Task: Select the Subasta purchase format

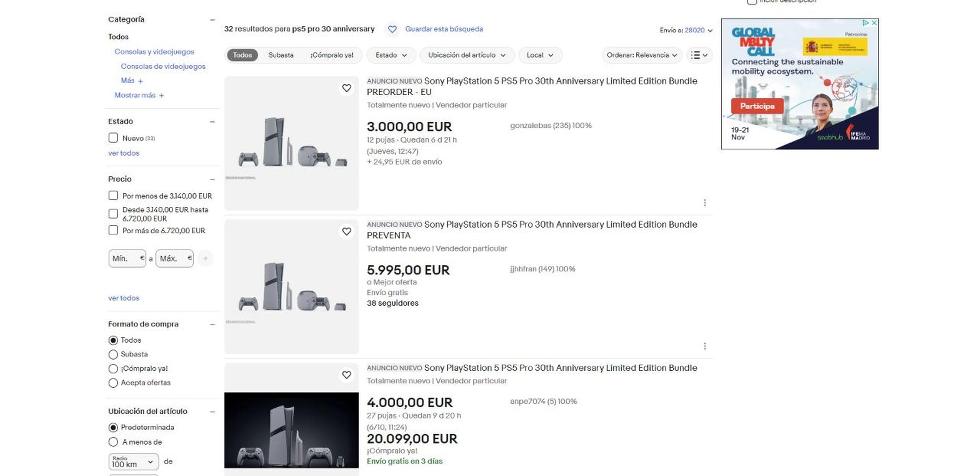Action: click(x=113, y=354)
